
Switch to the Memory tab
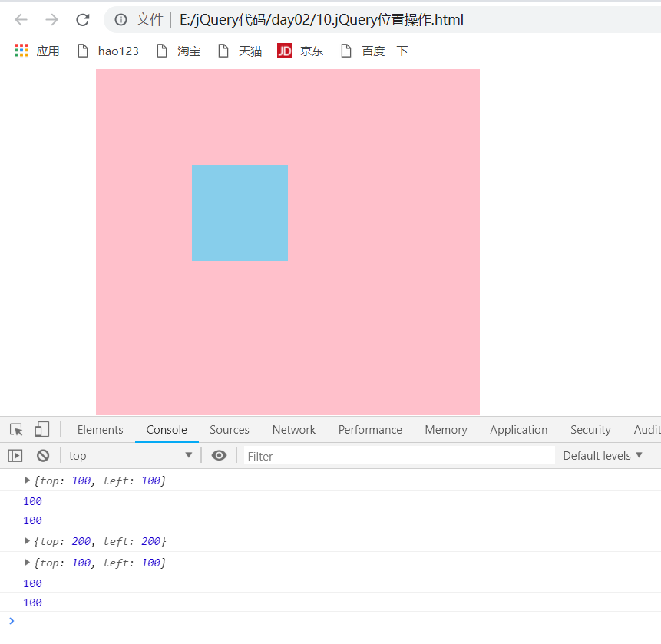(446, 430)
